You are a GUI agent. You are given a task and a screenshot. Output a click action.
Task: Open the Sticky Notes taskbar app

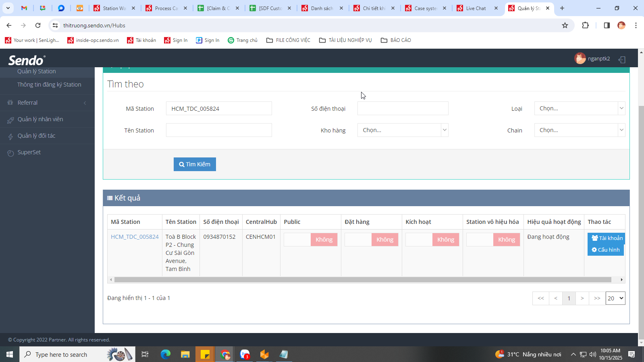coord(205,354)
